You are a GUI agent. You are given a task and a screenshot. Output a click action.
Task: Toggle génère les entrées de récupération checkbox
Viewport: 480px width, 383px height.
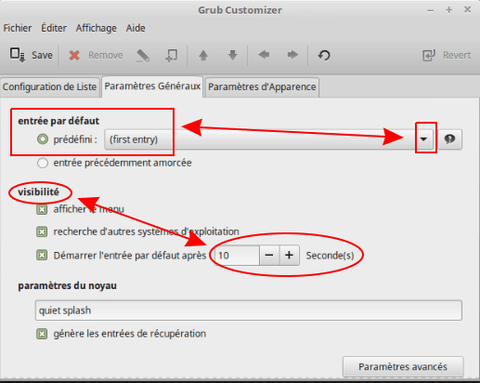[x=42, y=334]
